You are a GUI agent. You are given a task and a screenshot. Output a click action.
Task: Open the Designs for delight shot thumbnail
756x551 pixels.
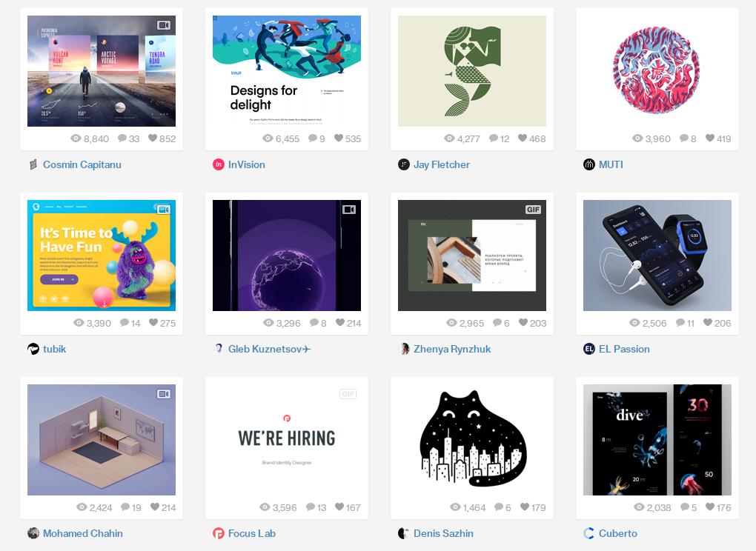[286, 71]
